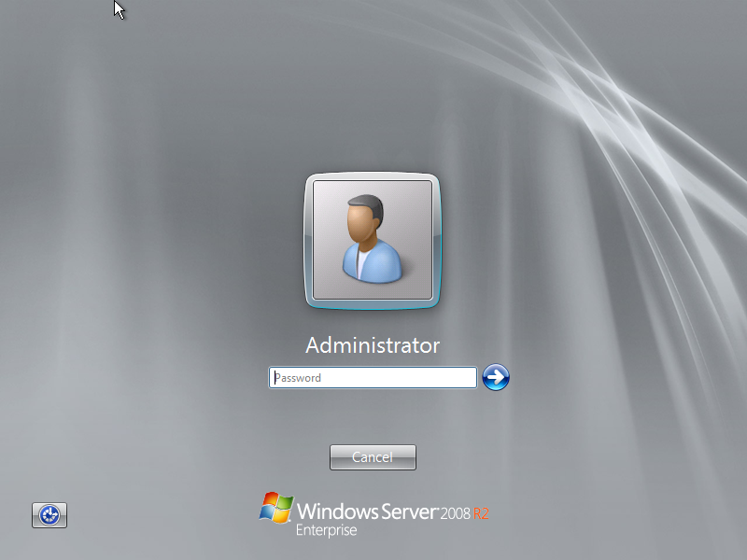Focus the Password input field

(373, 378)
